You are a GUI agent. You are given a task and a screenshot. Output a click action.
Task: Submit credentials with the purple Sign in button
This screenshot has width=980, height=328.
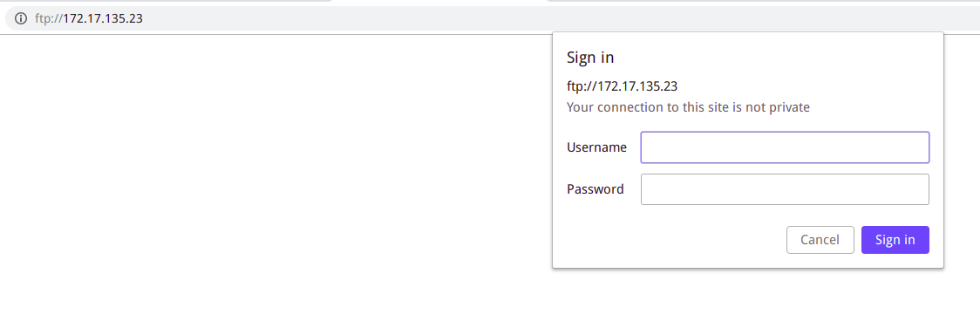click(x=895, y=240)
